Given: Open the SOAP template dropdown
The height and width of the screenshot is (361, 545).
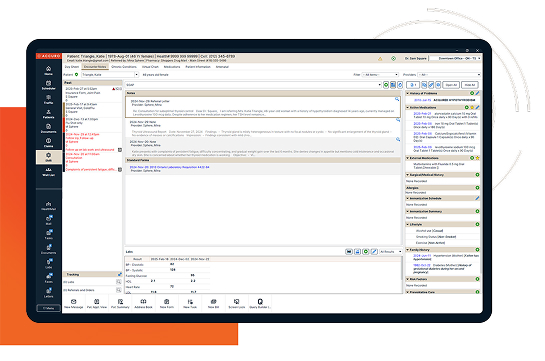Looking at the screenshot, I should tap(379, 85).
